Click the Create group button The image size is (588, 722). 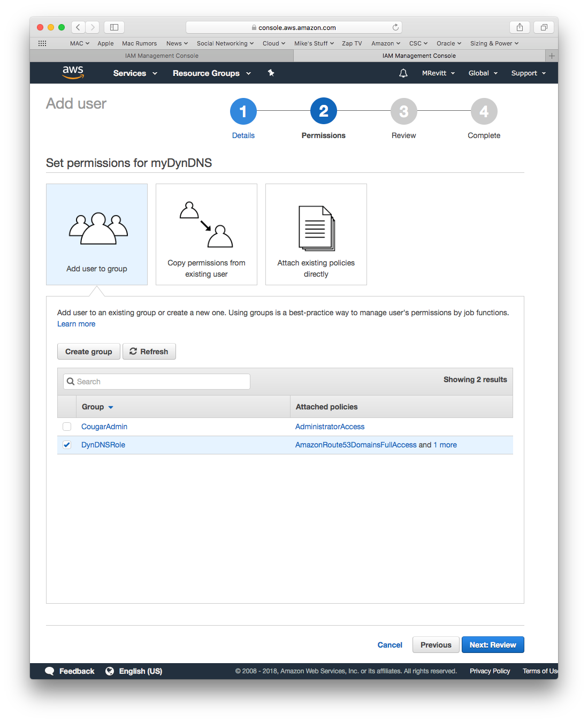click(89, 352)
